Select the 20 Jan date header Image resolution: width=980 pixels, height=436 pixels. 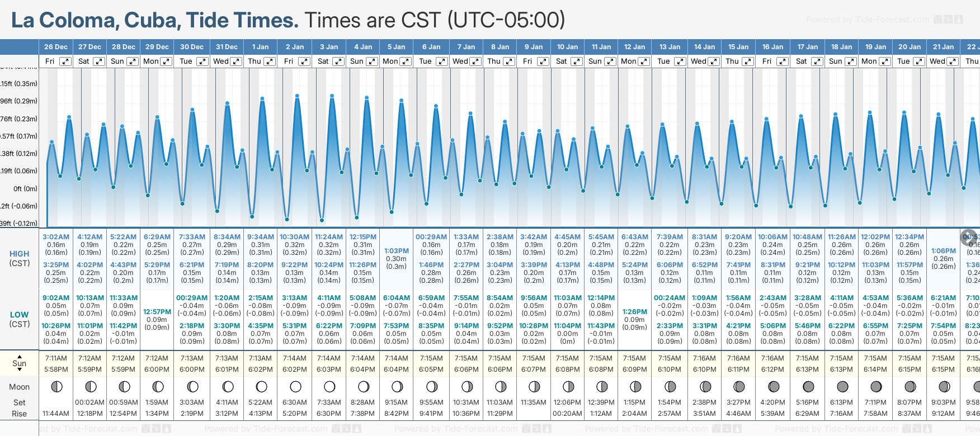pyautogui.click(x=910, y=47)
